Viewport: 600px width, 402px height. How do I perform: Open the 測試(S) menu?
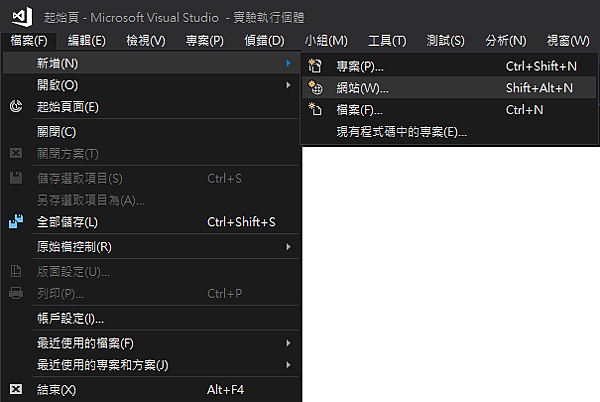pos(445,41)
